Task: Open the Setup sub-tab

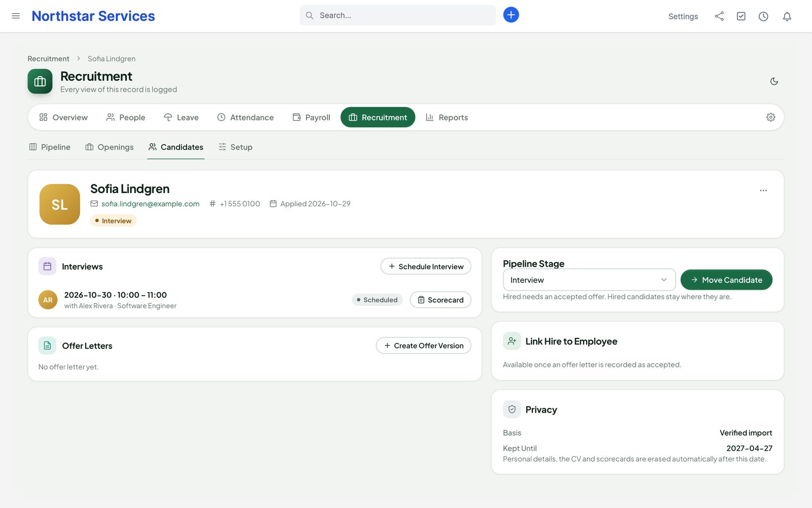Action: (x=235, y=147)
